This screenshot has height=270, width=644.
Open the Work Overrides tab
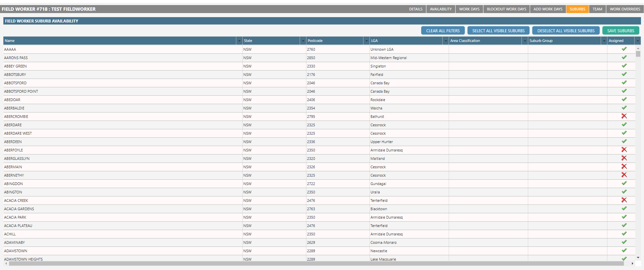(x=625, y=9)
